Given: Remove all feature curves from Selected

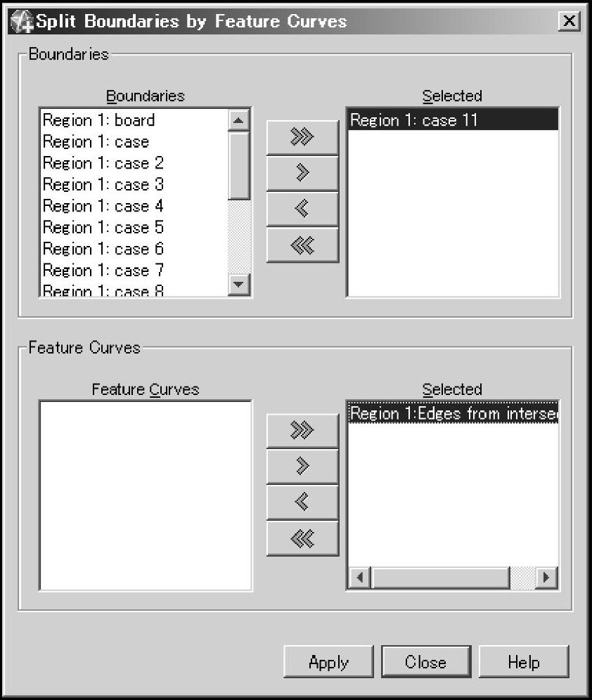Looking at the screenshot, I should tap(302, 538).
